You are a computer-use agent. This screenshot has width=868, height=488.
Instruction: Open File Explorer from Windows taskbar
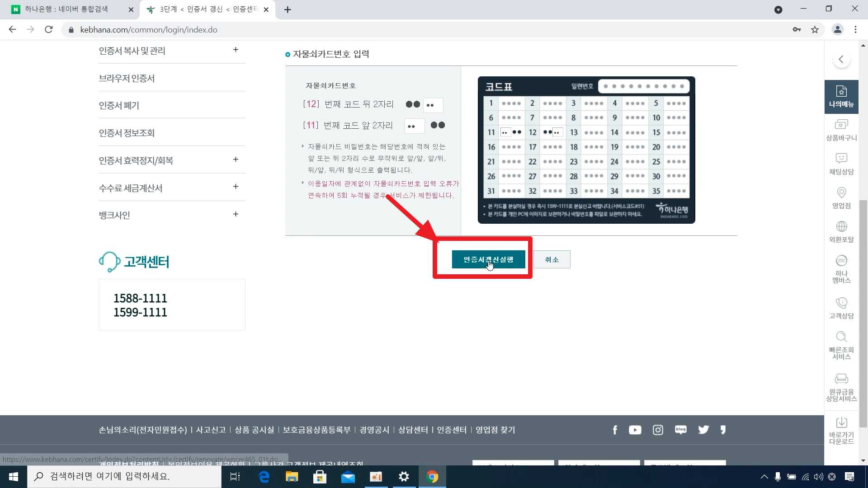coord(292,477)
